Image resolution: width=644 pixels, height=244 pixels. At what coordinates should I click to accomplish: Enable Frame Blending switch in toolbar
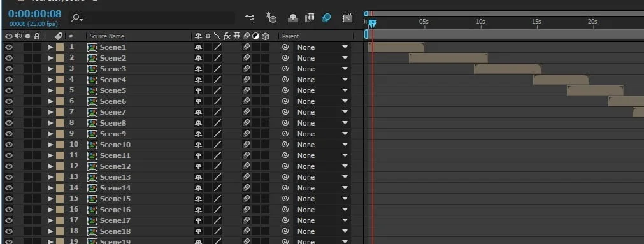coord(310,18)
